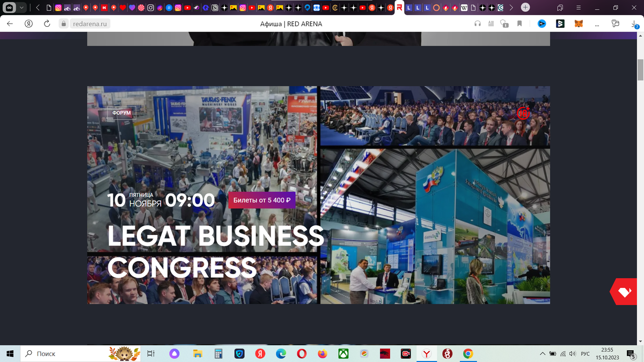Open the downloads arrow with badge 7
Image resolution: width=644 pixels, height=362 pixels.
[x=635, y=24]
